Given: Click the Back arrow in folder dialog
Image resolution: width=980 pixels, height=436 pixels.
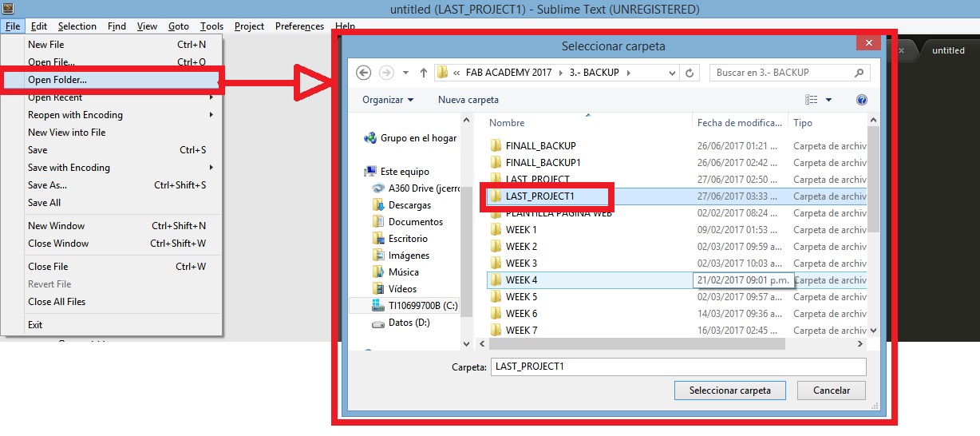Looking at the screenshot, I should click(x=364, y=73).
